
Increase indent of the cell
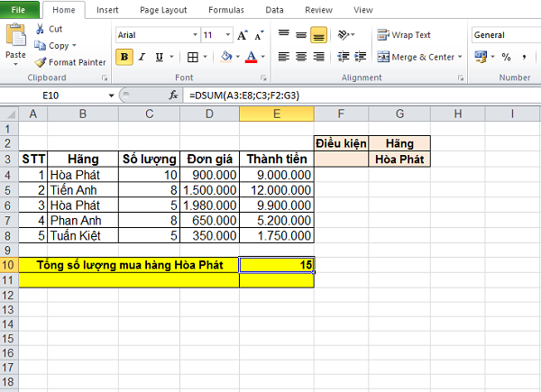tap(360, 57)
